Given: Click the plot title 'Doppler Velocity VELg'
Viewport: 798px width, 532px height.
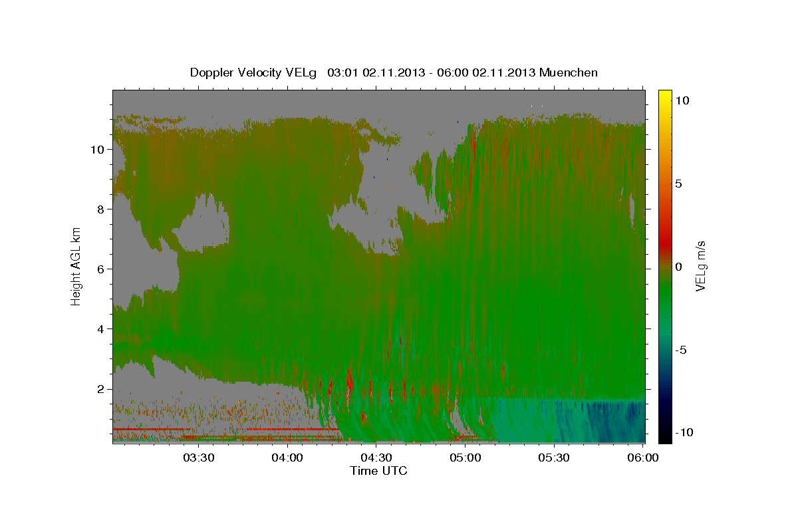Looking at the screenshot, I should pos(255,72).
